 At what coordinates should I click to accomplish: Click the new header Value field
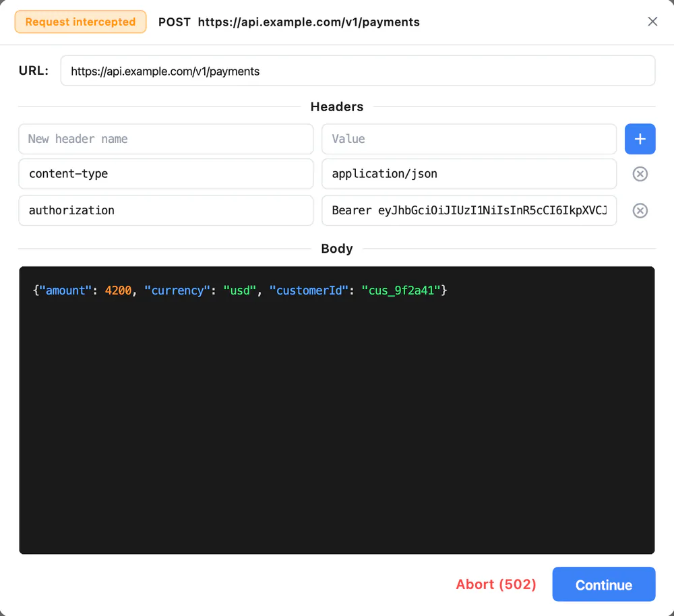[469, 139]
